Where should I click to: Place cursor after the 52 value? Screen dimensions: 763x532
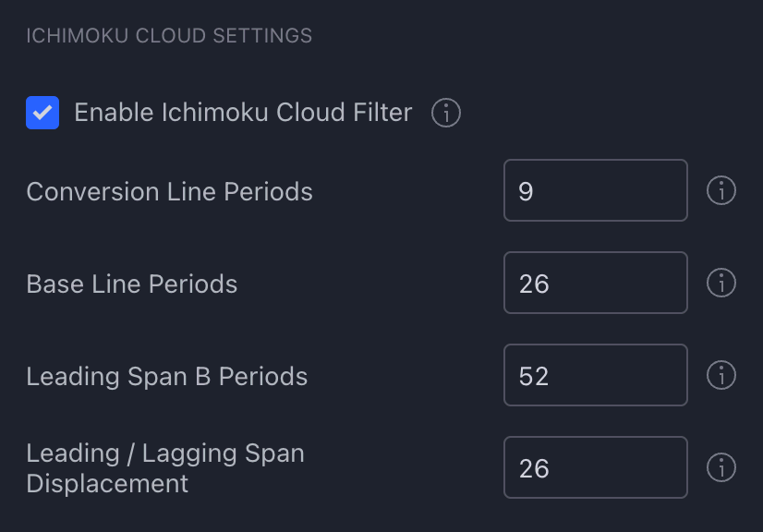click(x=551, y=376)
